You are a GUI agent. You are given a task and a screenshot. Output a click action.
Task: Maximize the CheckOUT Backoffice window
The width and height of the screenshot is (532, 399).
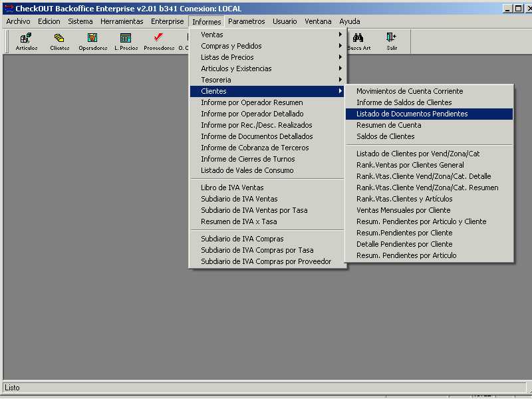[x=518, y=9]
